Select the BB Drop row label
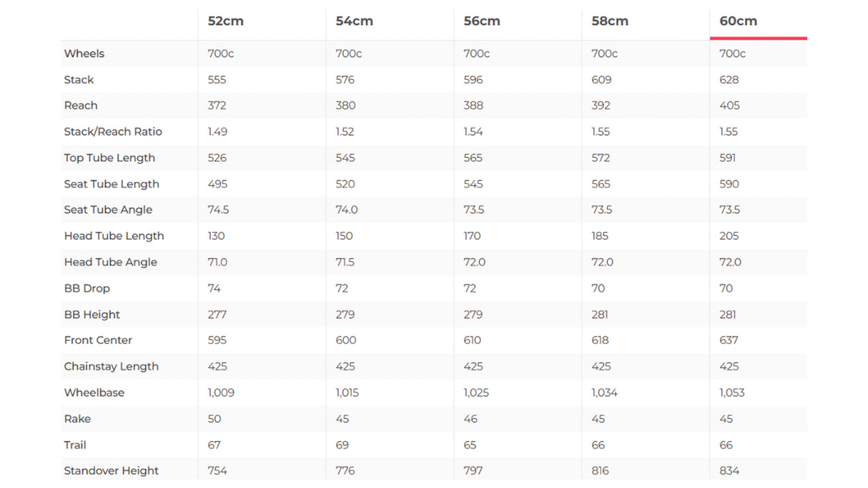Image resolution: width=868 pixels, height=488 pixels. click(87, 289)
